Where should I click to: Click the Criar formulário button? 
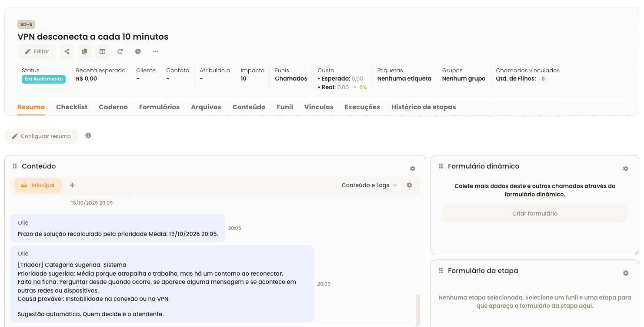click(x=535, y=213)
